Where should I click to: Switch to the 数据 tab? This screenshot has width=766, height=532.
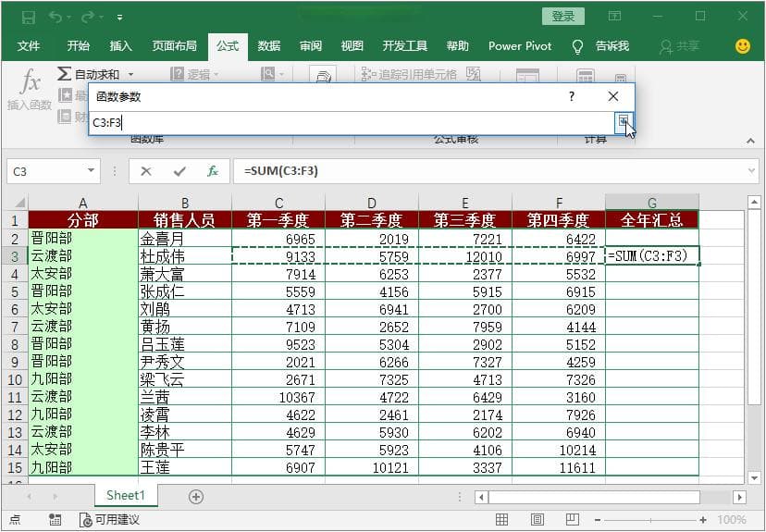[269, 46]
